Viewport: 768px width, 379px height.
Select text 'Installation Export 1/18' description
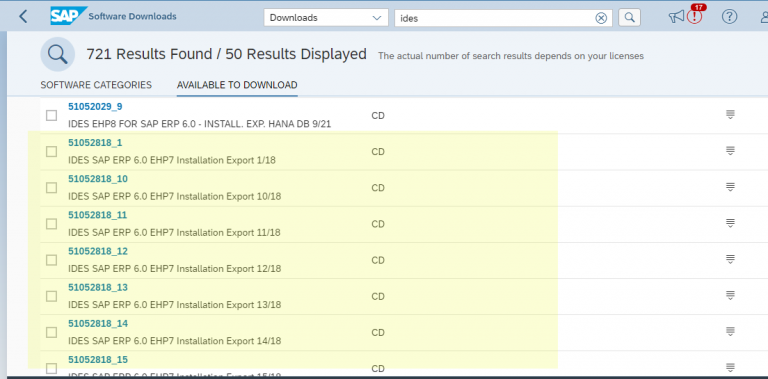226,160
